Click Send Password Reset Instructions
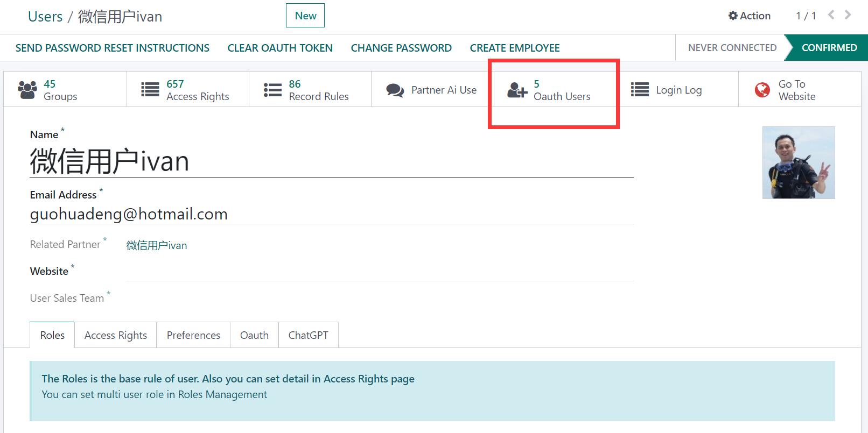Image resolution: width=868 pixels, height=433 pixels. [113, 48]
